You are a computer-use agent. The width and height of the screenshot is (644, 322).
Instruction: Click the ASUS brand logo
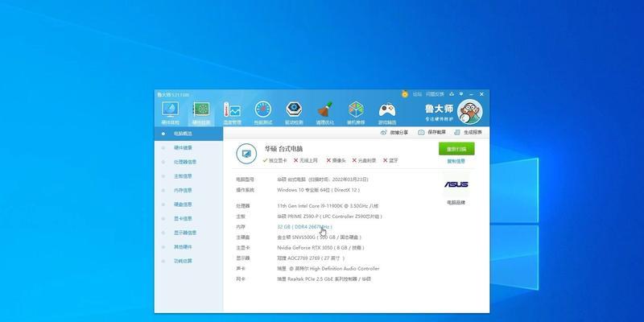(x=456, y=184)
